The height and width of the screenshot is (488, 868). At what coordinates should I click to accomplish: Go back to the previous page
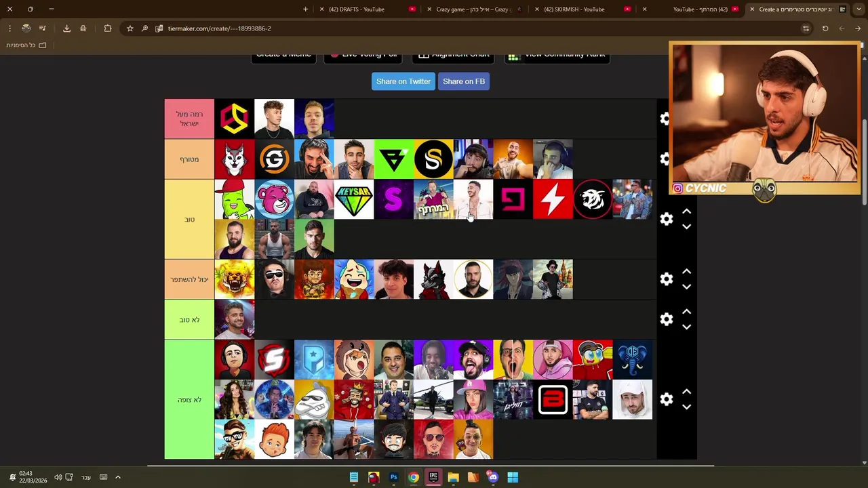(858, 28)
